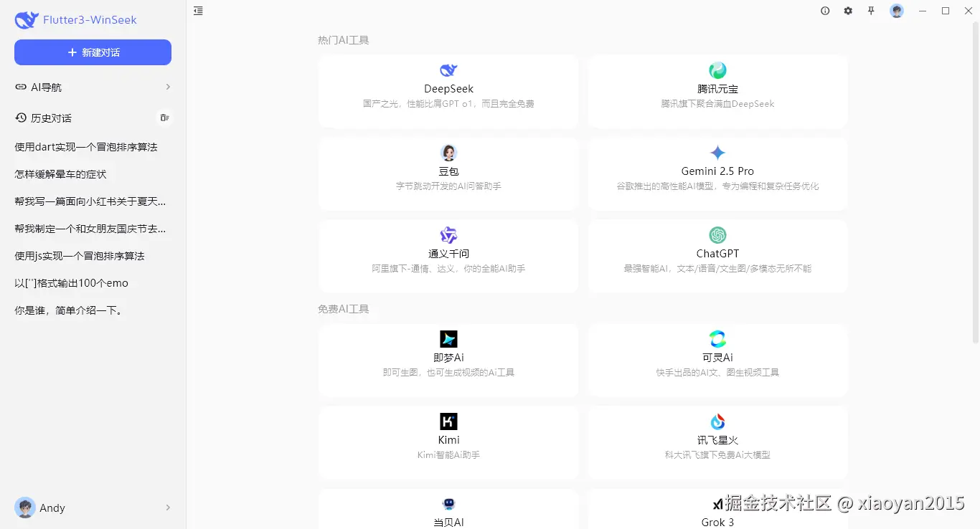
Task: Open the 当贝AI card title
Action: tap(448, 523)
